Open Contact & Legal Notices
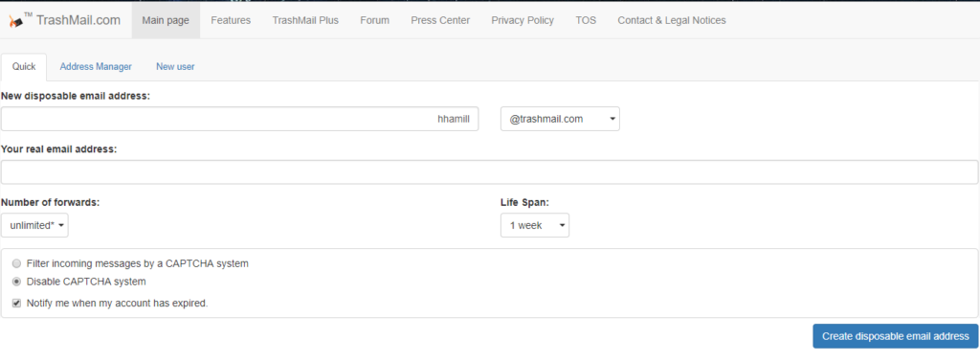980x362 pixels. coord(672,20)
